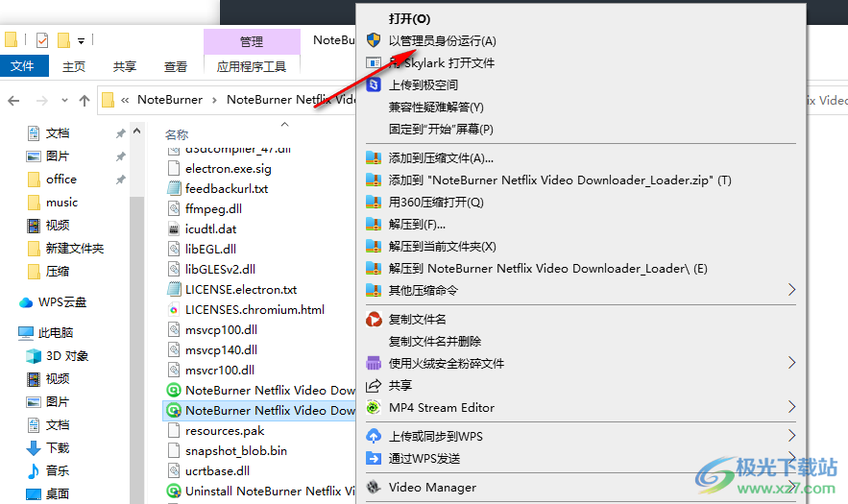Click the 用360压缩打开 icon
This screenshot has height=504, width=848.
(x=374, y=203)
